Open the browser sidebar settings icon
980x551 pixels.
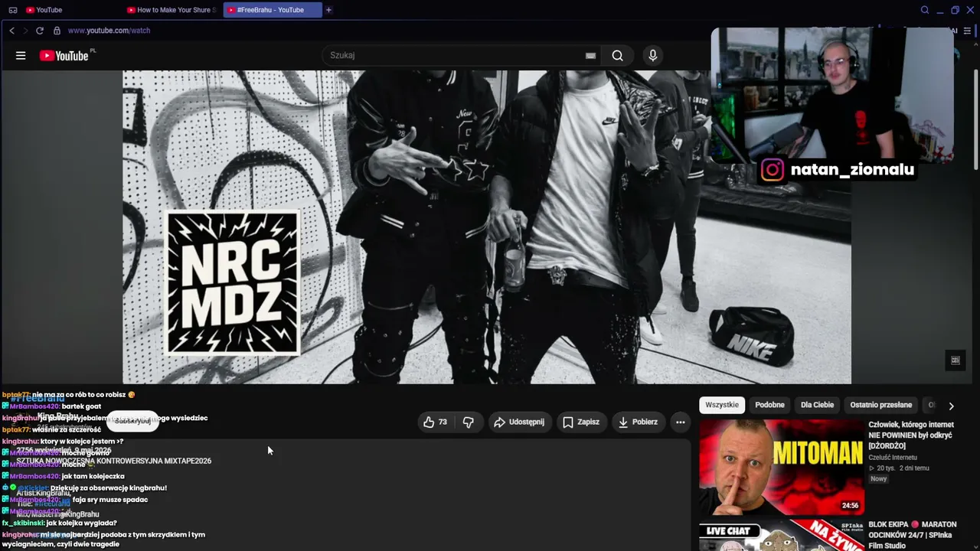pos(969,31)
